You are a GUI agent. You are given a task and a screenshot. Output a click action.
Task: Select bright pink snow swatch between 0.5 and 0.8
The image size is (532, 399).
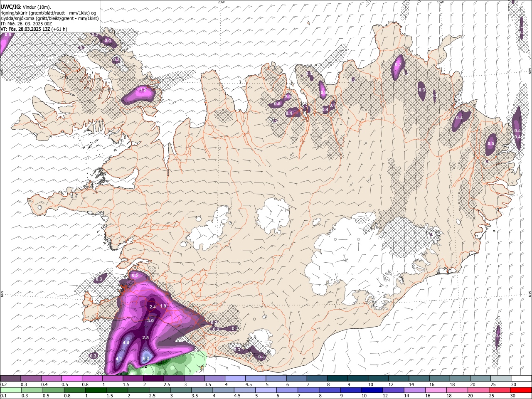(x=72, y=378)
